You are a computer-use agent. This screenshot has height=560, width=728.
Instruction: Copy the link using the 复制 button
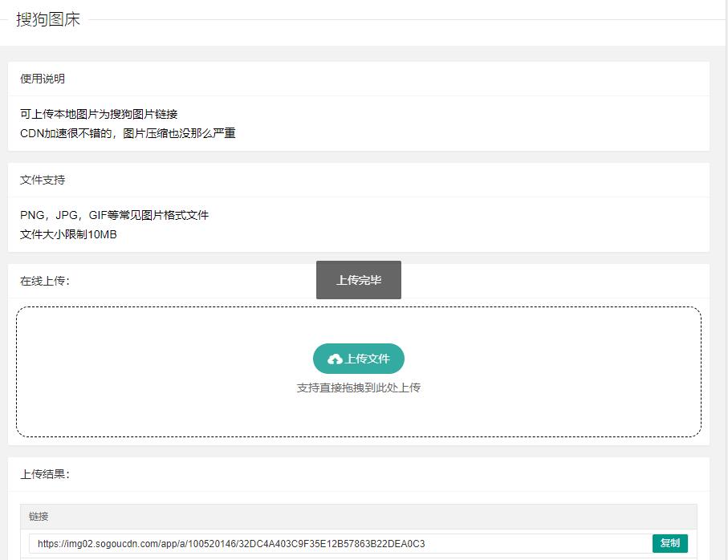click(669, 543)
